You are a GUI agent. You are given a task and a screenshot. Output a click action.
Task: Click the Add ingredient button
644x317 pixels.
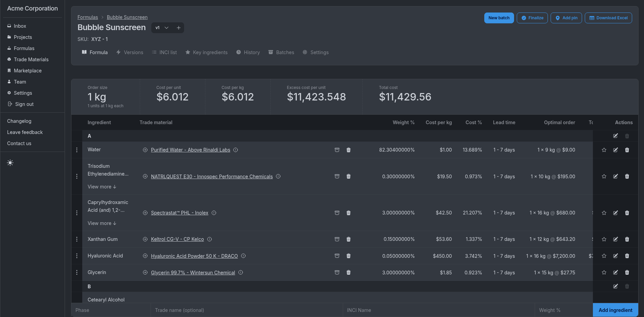coord(615,310)
